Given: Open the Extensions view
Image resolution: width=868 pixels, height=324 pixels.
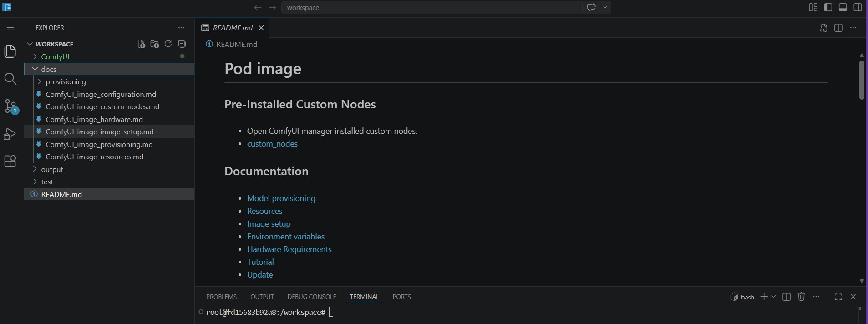Looking at the screenshot, I should coord(10,161).
